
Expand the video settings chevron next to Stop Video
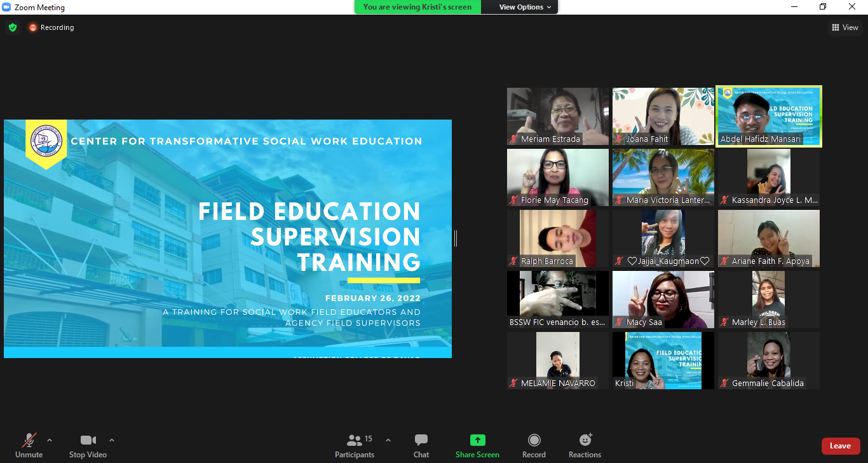pyautogui.click(x=112, y=439)
